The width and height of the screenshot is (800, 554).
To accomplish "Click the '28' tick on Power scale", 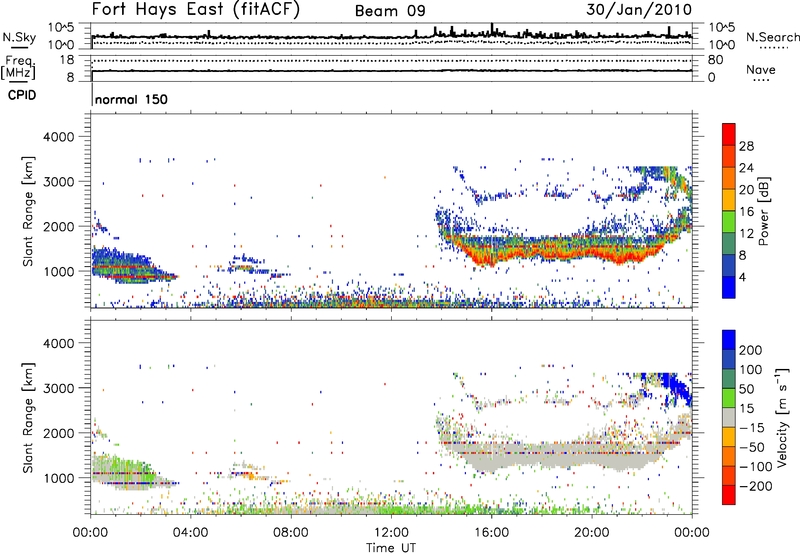I will tap(746, 146).
